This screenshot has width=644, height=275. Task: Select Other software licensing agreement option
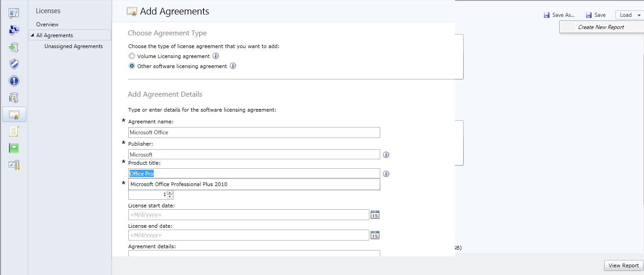click(x=132, y=66)
